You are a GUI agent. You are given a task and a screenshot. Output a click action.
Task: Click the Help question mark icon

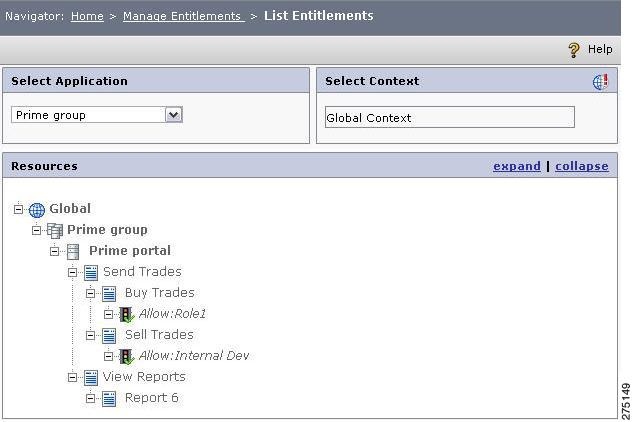pos(574,50)
